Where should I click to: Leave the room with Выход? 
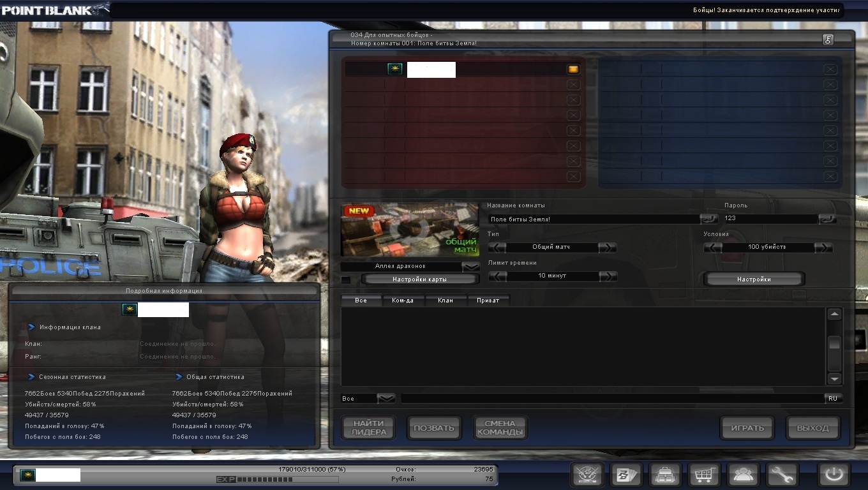tap(812, 427)
